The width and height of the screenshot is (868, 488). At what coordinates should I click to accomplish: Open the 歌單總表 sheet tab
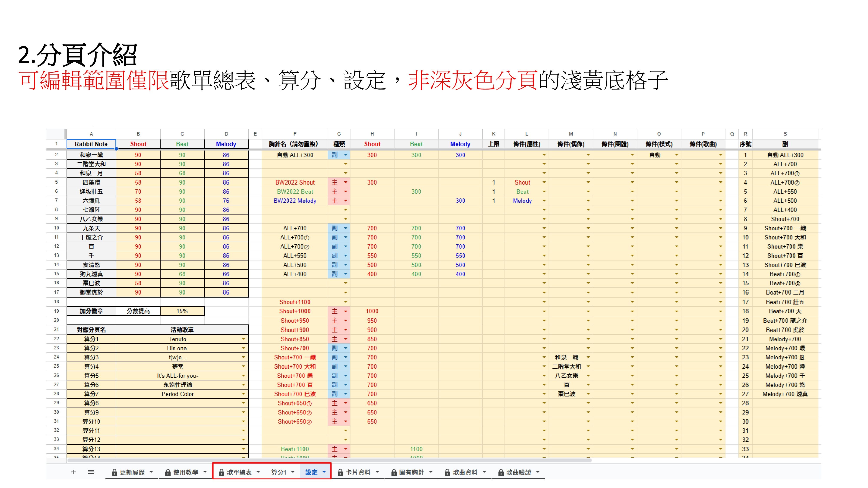tap(239, 472)
